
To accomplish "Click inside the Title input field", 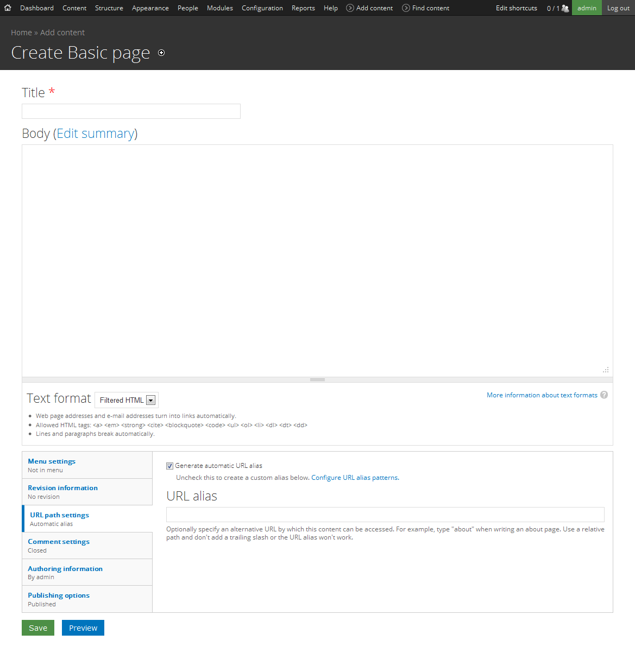I will 130,111.
